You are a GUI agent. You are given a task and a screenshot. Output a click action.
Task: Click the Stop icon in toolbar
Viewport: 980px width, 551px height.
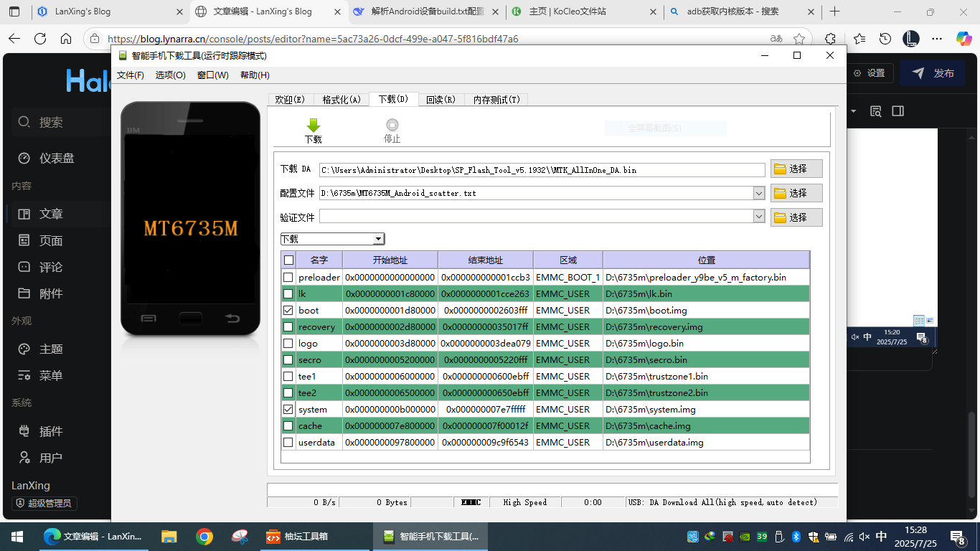[x=392, y=126]
